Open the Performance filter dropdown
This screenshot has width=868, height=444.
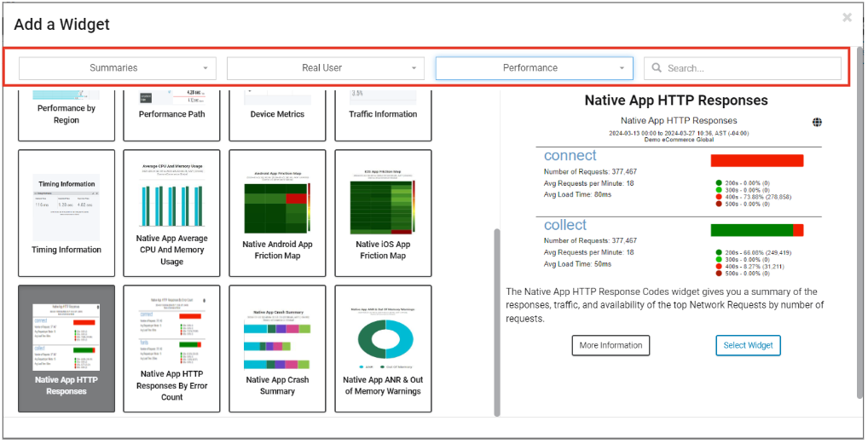pyautogui.click(x=535, y=68)
